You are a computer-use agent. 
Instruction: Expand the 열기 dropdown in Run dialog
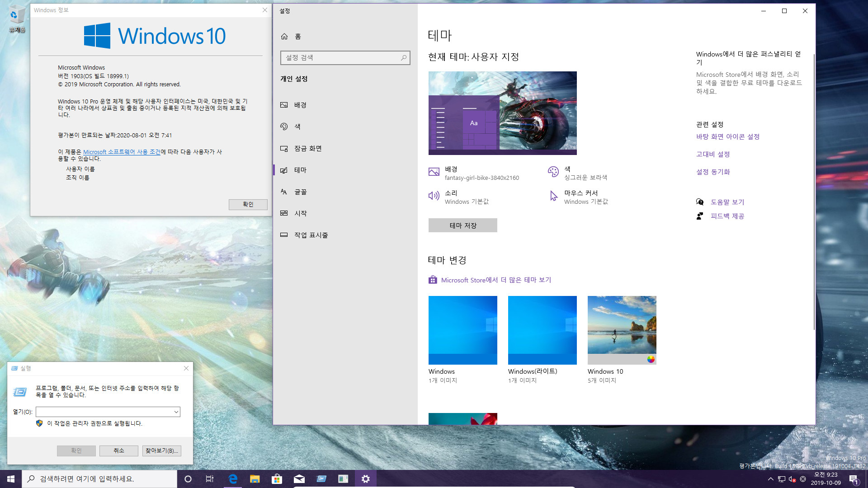click(x=176, y=412)
